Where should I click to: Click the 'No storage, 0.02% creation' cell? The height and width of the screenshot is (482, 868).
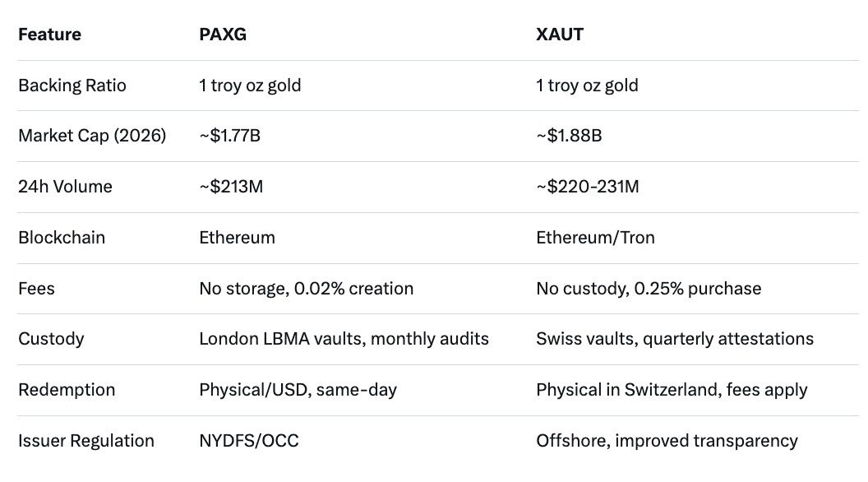306,289
